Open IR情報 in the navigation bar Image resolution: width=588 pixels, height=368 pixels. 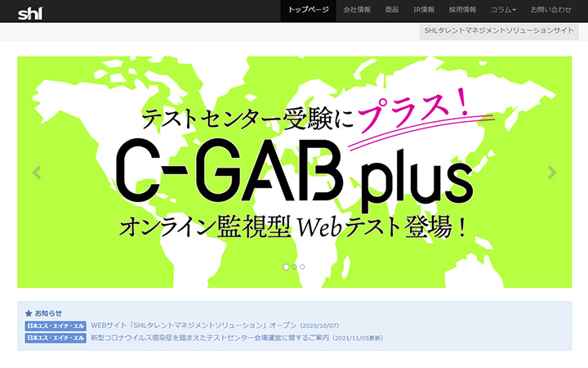424,10
